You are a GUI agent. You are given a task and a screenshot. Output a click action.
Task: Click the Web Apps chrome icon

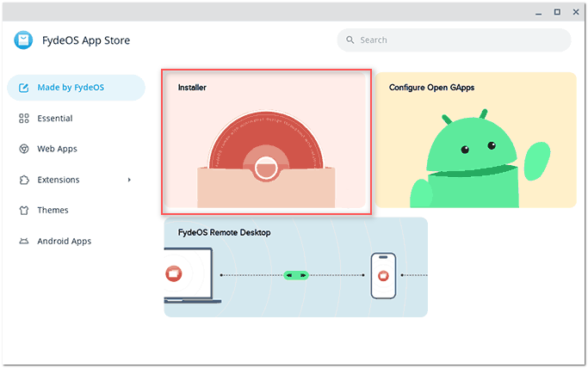(x=23, y=149)
